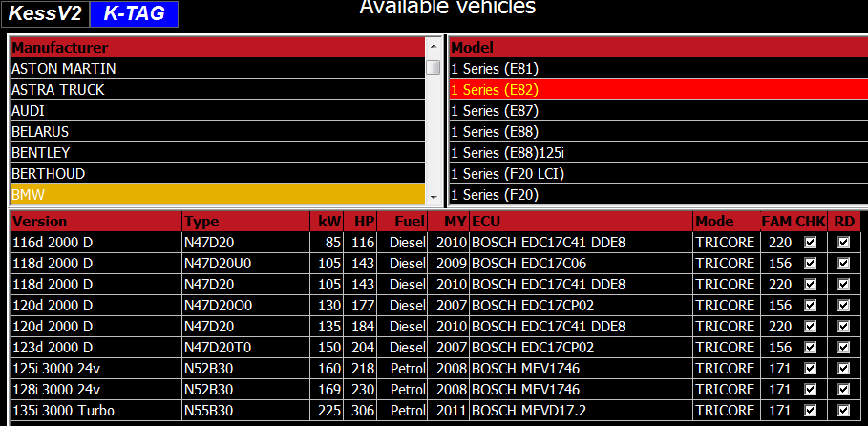
Task: Select BMW manufacturer
Action: (218, 195)
